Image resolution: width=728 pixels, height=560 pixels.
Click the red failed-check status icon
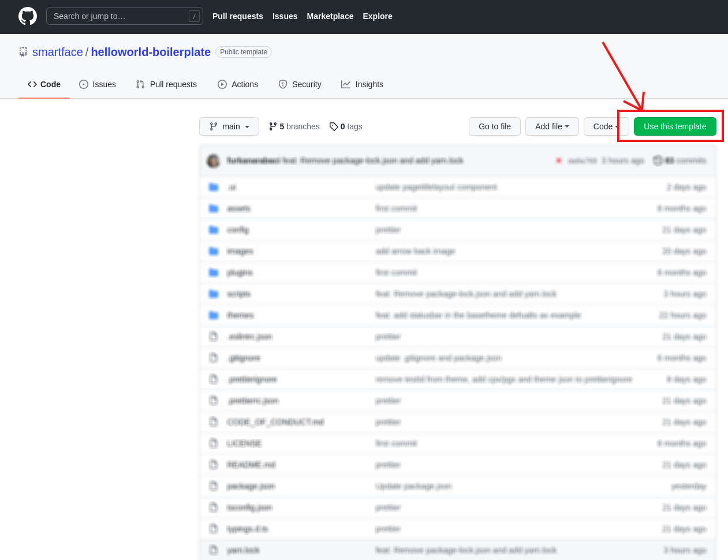(x=559, y=160)
